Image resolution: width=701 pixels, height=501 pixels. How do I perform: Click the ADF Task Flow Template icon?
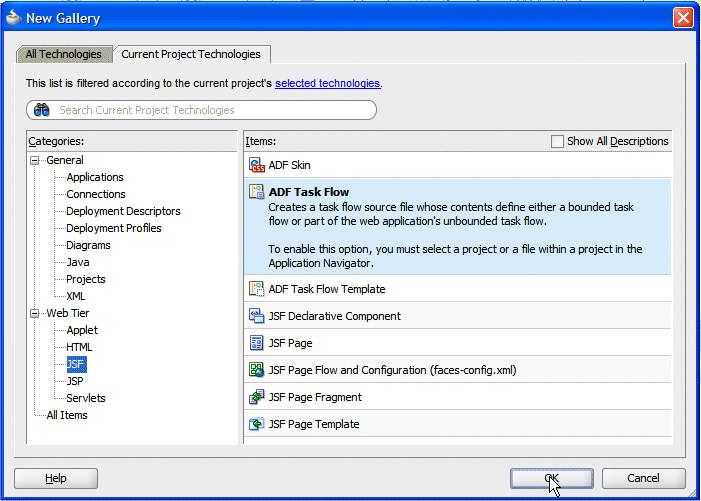tap(256, 289)
